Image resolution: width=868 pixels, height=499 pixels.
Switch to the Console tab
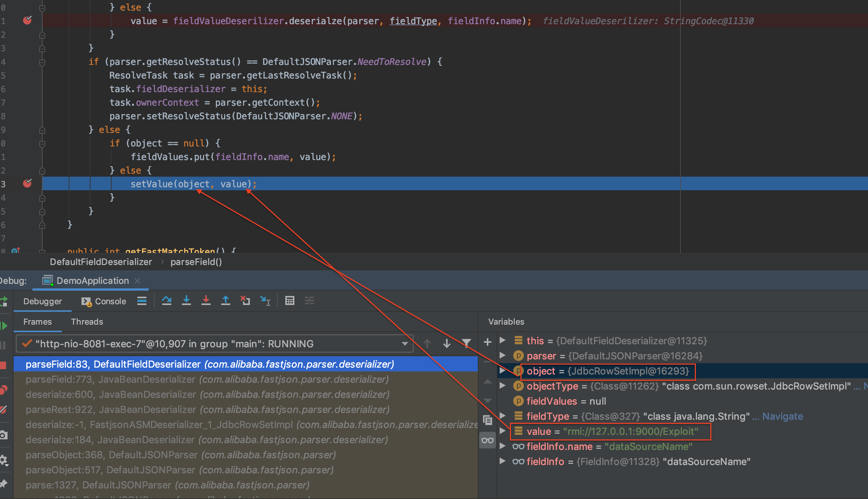pos(104,301)
